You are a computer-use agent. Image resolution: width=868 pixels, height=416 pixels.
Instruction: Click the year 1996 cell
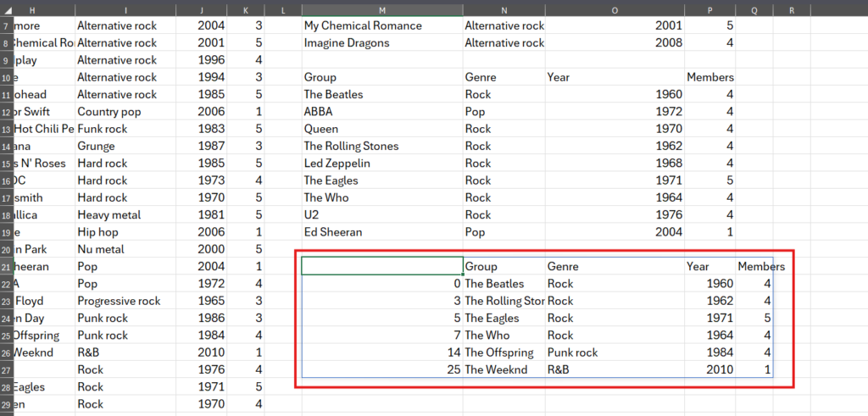pos(202,60)
